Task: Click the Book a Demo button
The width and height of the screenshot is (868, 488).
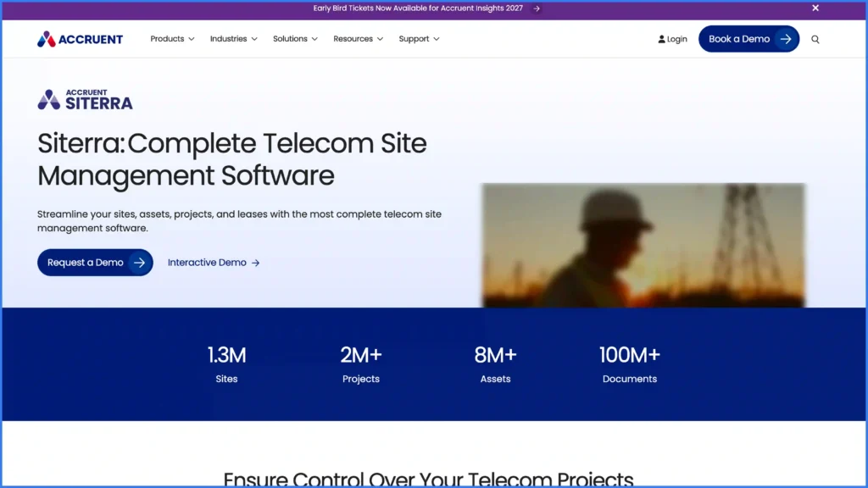Action: [748, 39]
